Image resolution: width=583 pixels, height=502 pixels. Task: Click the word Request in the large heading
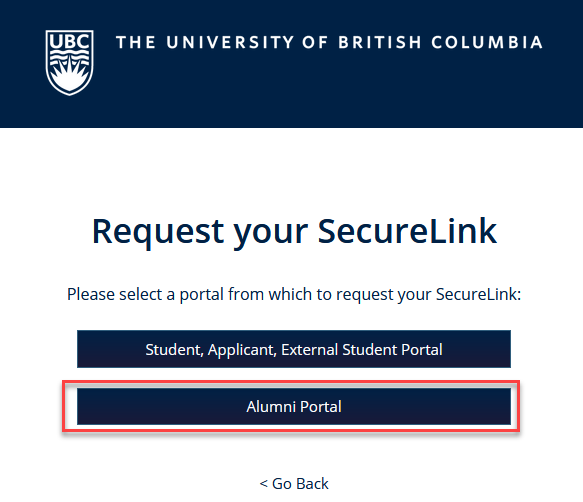coord(158,233)
